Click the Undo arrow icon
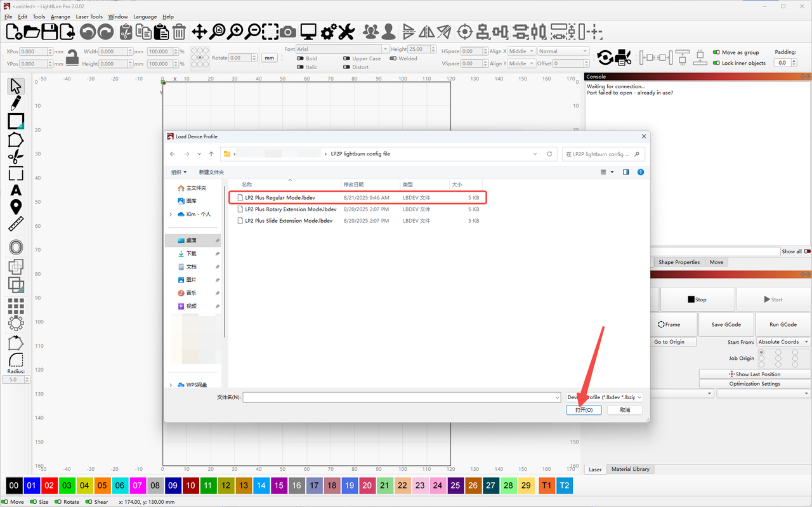This screenshot has height=507, width=812. [x=88, y=31]
